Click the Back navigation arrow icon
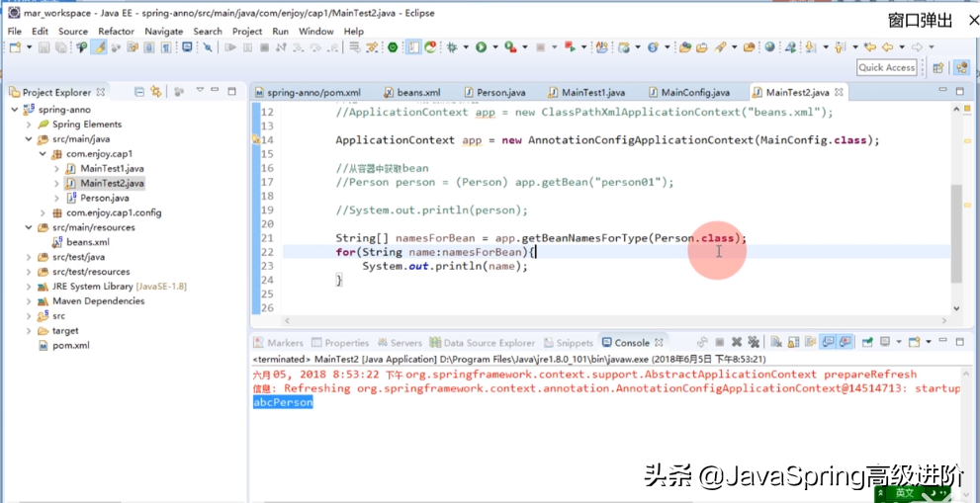The height and width of the screenshot is (503, 980). 887,46
